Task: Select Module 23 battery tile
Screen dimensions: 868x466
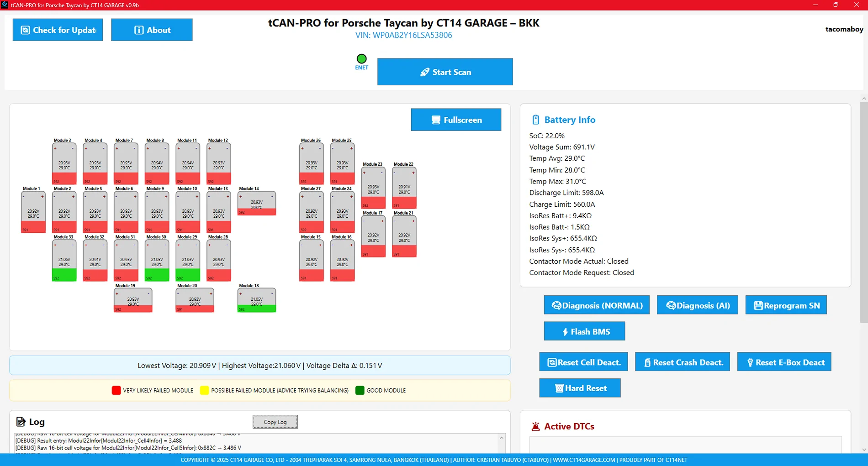Action: click(373, 188)
